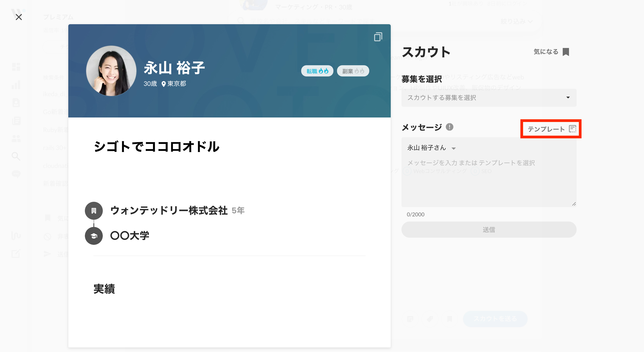
Task: Click the bar chart analytics sidebar icon
Action: click(16, 85)
